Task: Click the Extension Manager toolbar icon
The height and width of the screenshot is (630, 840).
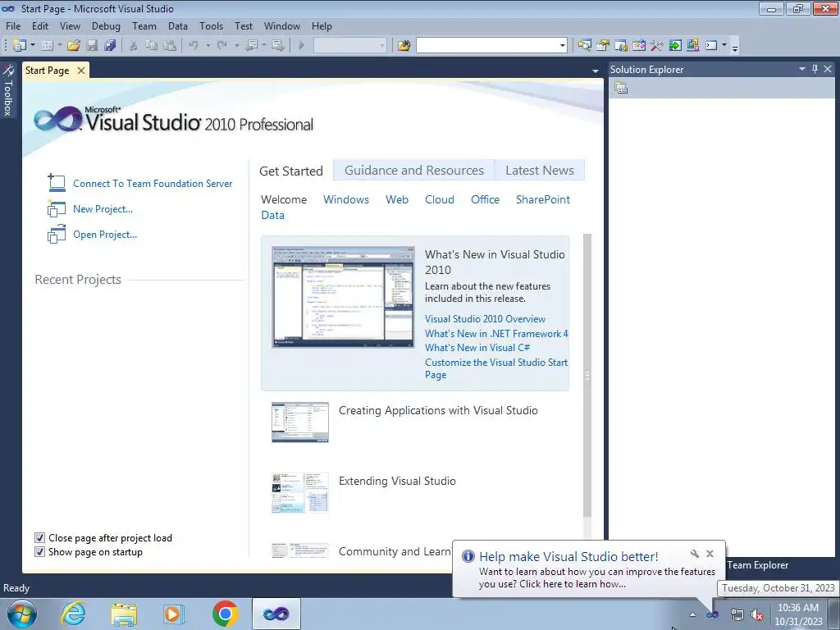Action: click(x=692, y=46)
